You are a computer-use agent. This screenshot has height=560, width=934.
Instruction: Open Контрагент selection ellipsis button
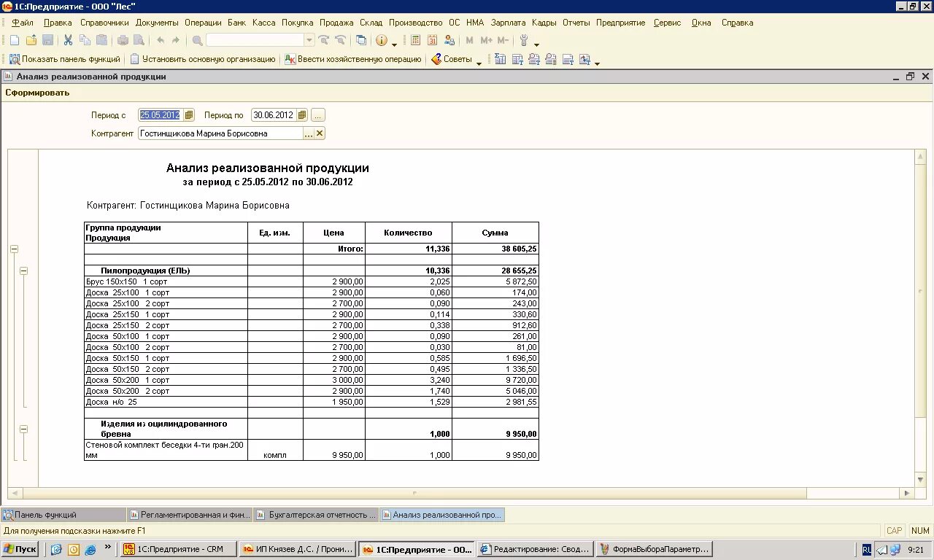(x=309, y=133)
